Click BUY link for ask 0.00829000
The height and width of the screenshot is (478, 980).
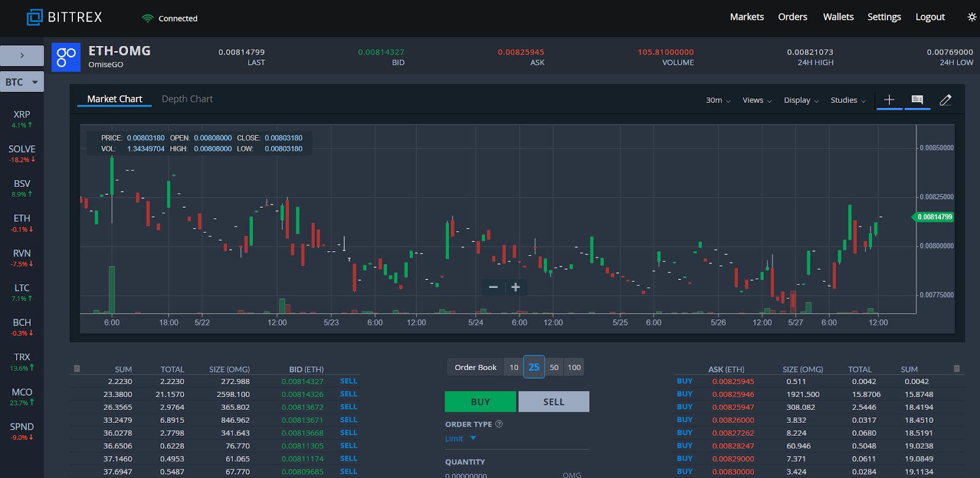click(685, 458)
